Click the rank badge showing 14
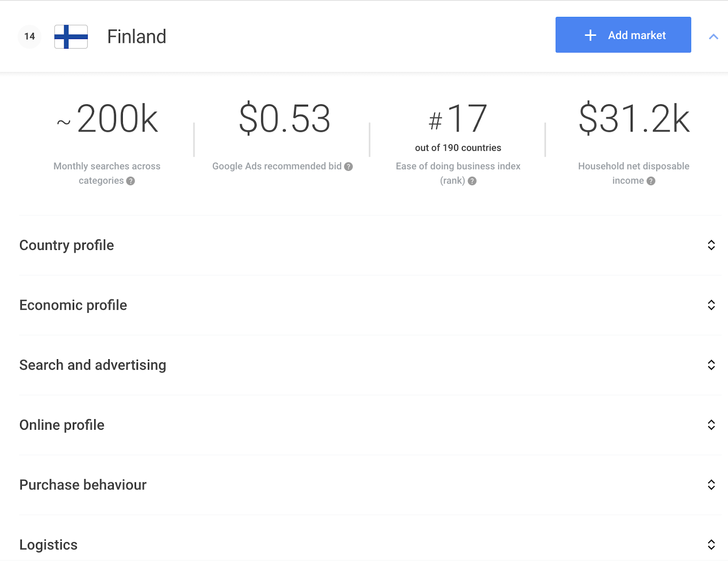 30,36
